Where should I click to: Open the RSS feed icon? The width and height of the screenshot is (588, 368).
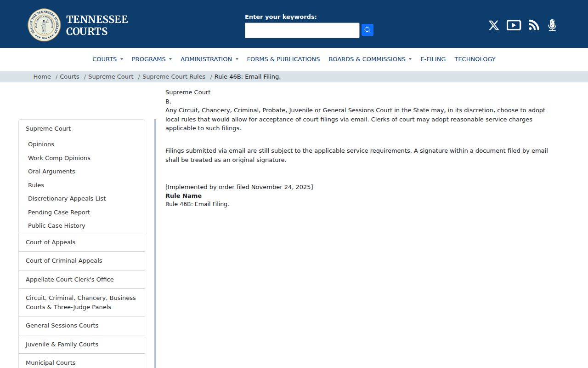click(534, 25)
